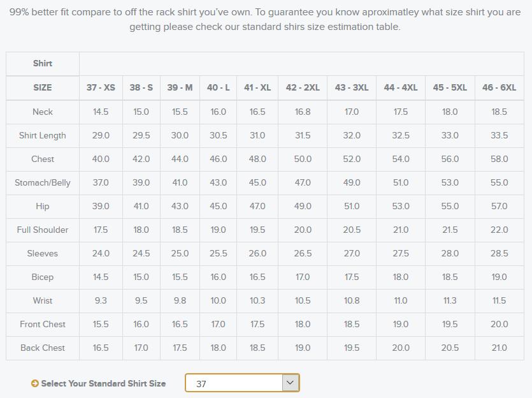Select the 37 - XS column header
Image resolution: width=532 pixels, height=398 pixels.
[101, 87]
